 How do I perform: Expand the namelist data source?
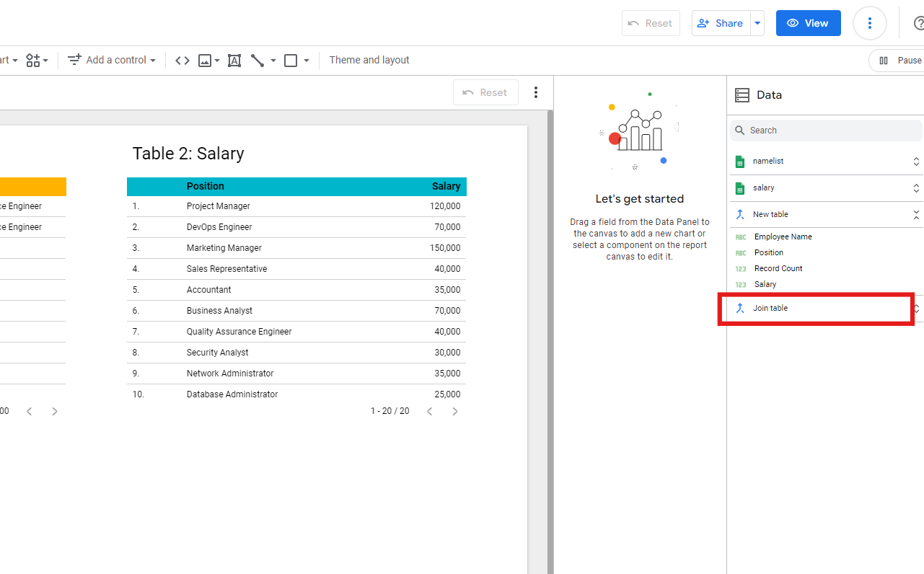point(915,162)
